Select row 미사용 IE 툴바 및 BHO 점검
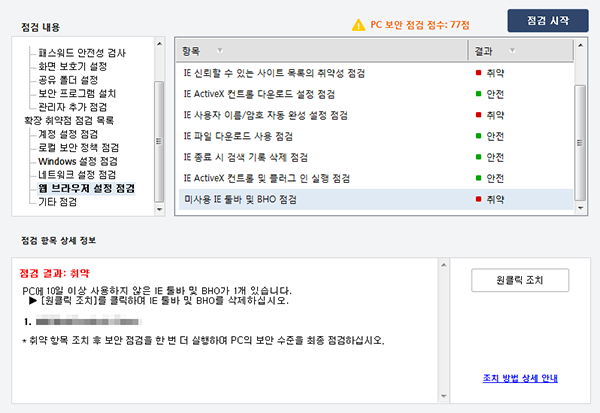 coord(376,199)
